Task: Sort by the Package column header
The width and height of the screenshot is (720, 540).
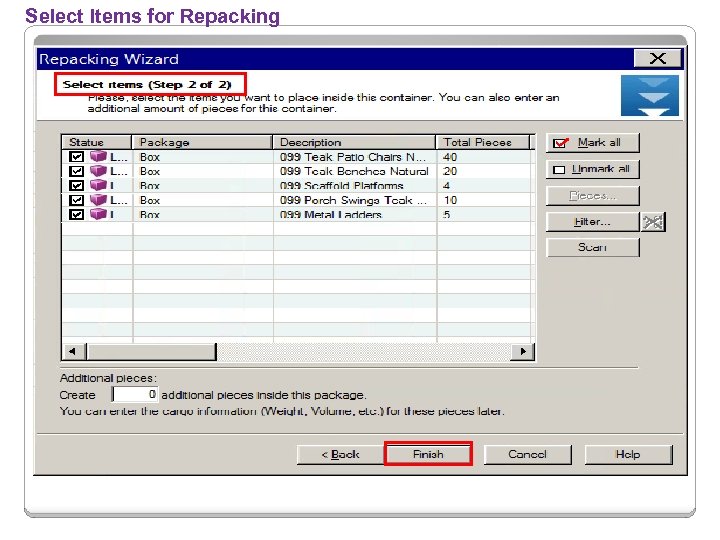Action: click(202, 142)
